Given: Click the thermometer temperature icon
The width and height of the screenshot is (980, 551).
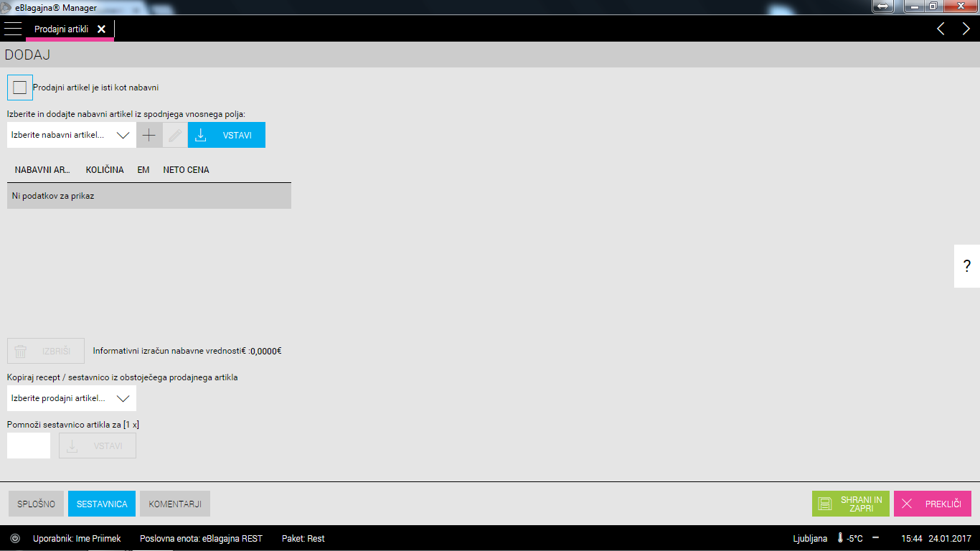Looking at the screenshot, I should [x=839, y=538].
